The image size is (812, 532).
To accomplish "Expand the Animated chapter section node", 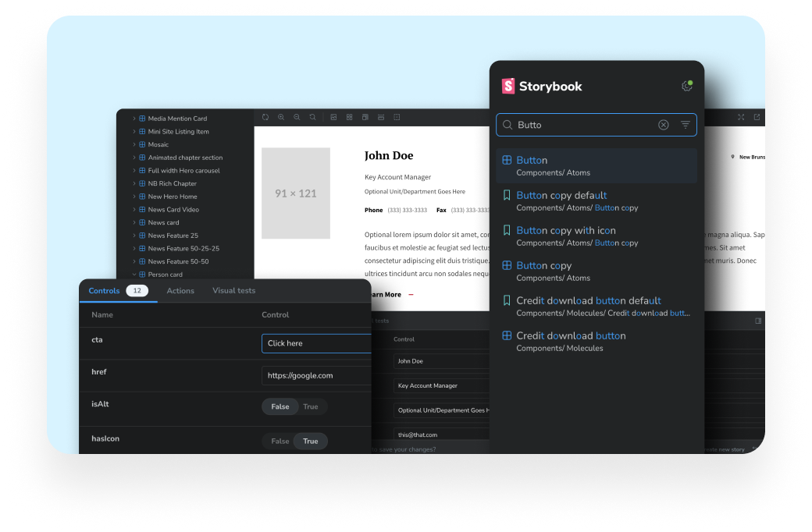I will coord(134,158).
